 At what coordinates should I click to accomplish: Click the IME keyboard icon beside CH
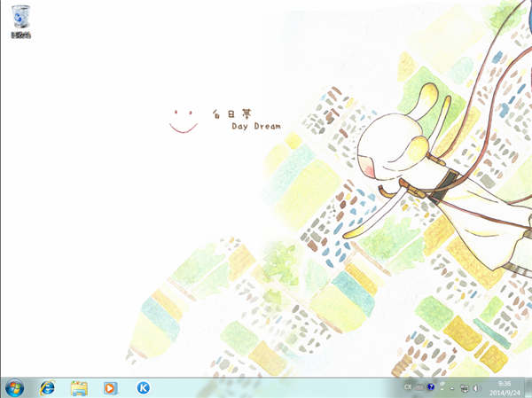[x=419, y=387]
